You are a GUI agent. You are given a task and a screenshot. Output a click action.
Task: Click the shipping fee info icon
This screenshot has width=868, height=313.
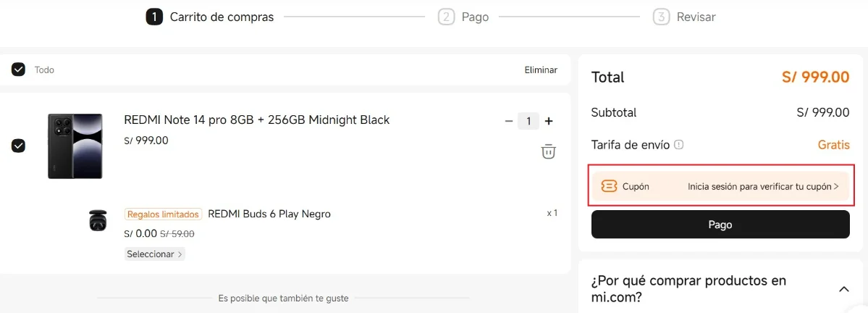tap(679, 145)
